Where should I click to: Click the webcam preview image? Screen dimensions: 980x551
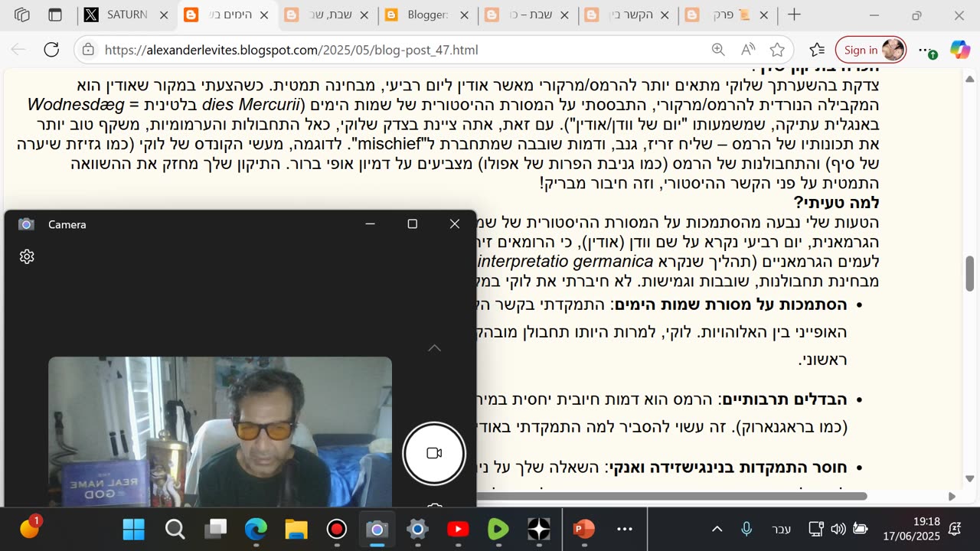click(220, 431)
